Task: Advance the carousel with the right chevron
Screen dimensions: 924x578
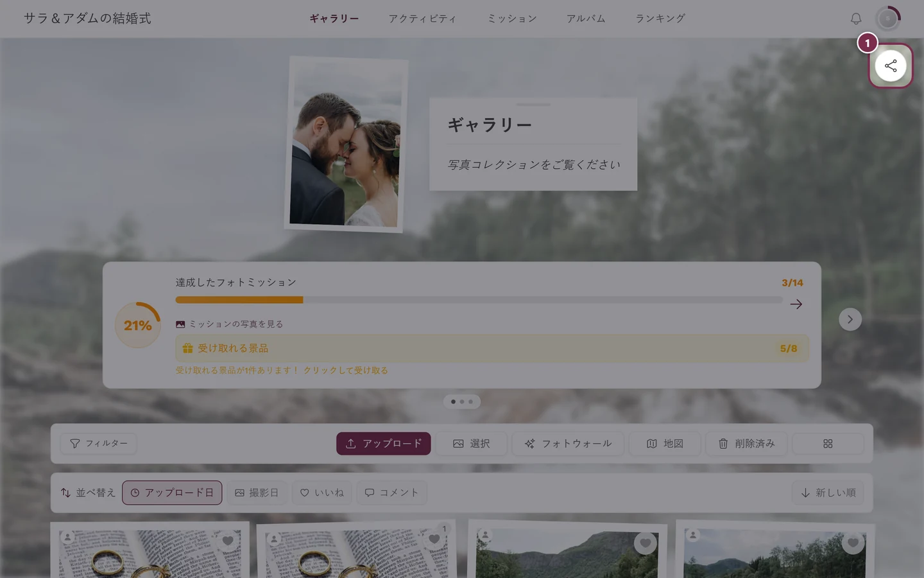Action: pyautogui.click(x=850, y=319)
